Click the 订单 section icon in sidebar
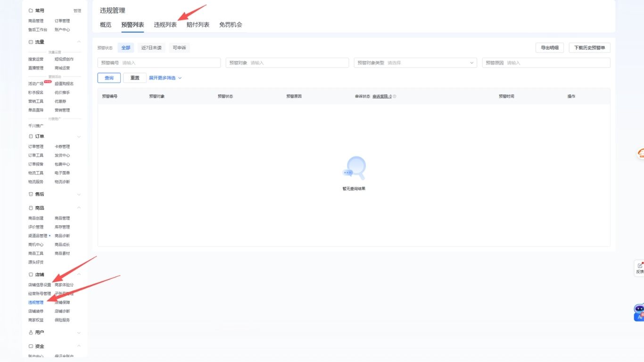This screenshot has height=362, width=644. tap(31, 136)
